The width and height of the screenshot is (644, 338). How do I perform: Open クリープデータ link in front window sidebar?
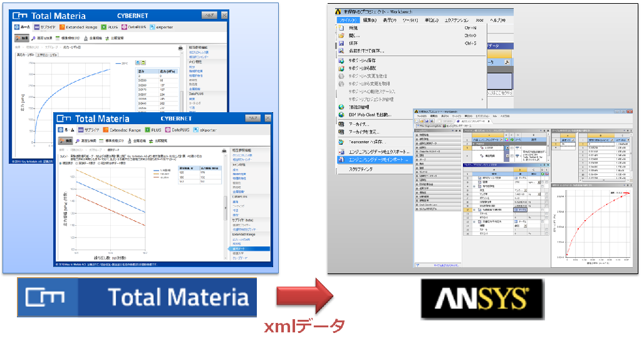[241, 258]
